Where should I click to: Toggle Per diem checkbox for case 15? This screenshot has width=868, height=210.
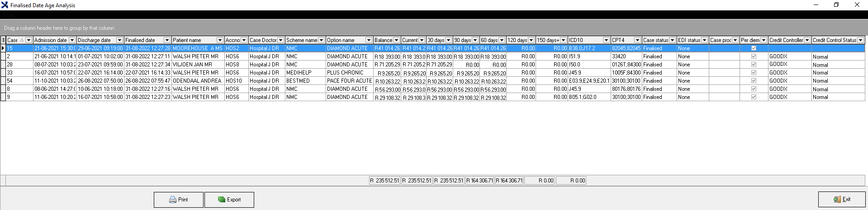pyautogui.click(x=754, y=48)
